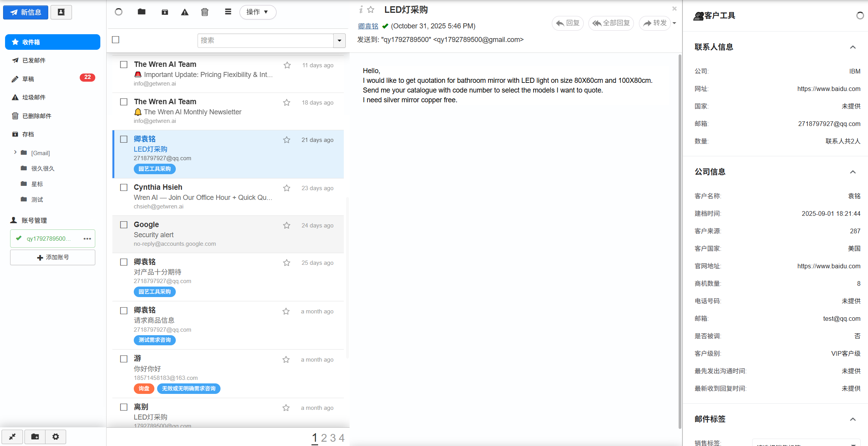Click the 回复 reply button
This screenshot has width=868, height=446.
(568, 23)
